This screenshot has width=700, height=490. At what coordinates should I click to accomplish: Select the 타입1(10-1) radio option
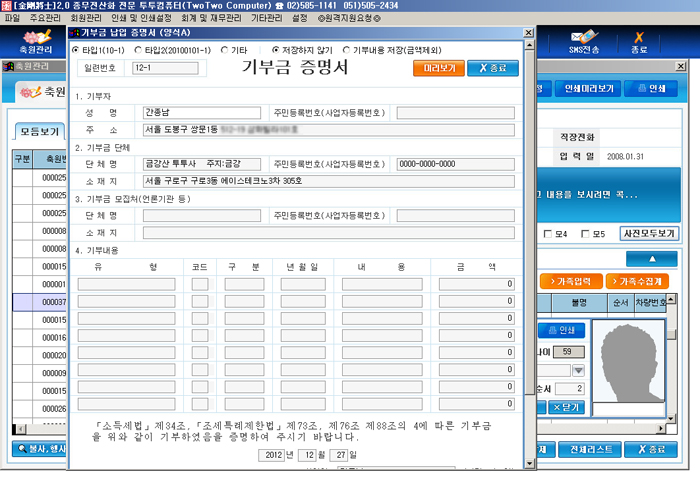(x=75, y=50)
